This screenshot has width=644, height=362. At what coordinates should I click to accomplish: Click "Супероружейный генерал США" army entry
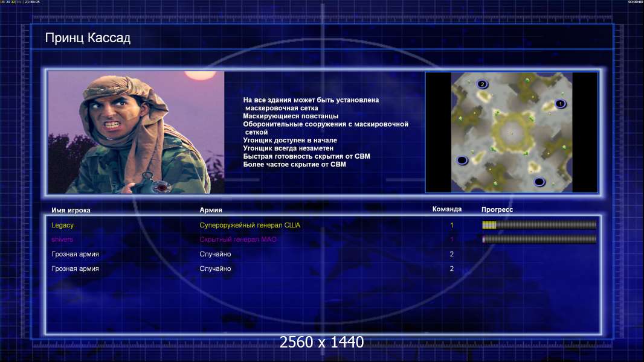[x=250, y=225]
